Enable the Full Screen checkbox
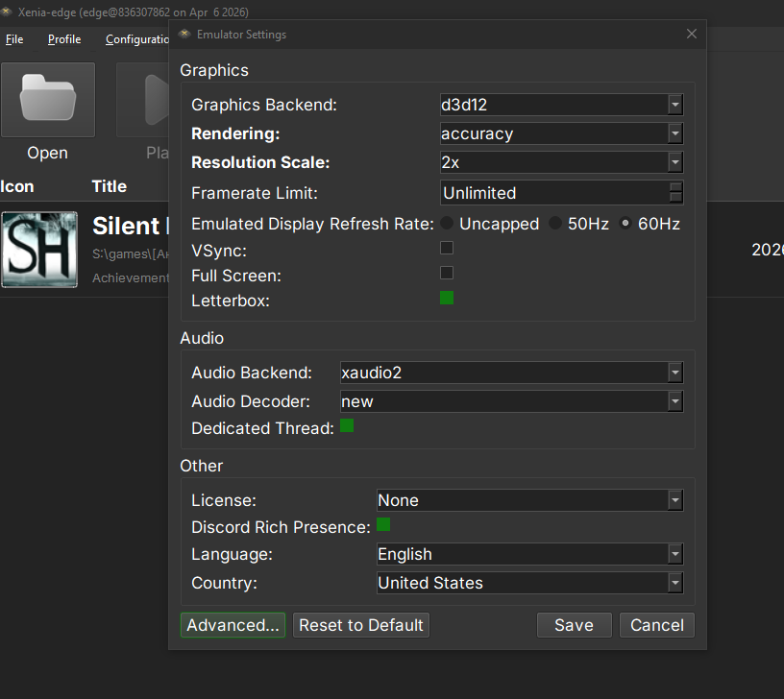 pyautogui.click(x=447, y=273)
